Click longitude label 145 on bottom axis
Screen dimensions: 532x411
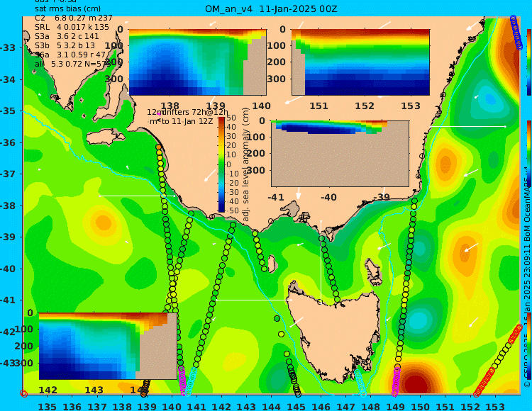(296, 406)
